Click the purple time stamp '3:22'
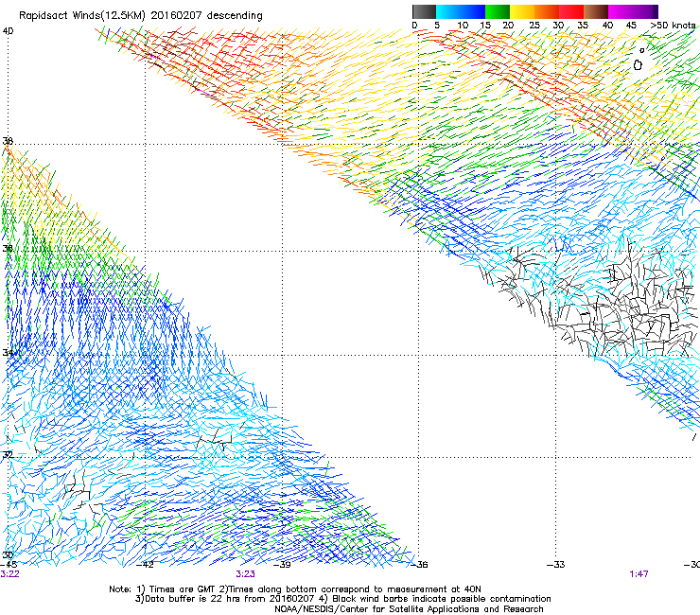Image resolution: width=700 pixels, height=615 pixels. coord(9,574)
